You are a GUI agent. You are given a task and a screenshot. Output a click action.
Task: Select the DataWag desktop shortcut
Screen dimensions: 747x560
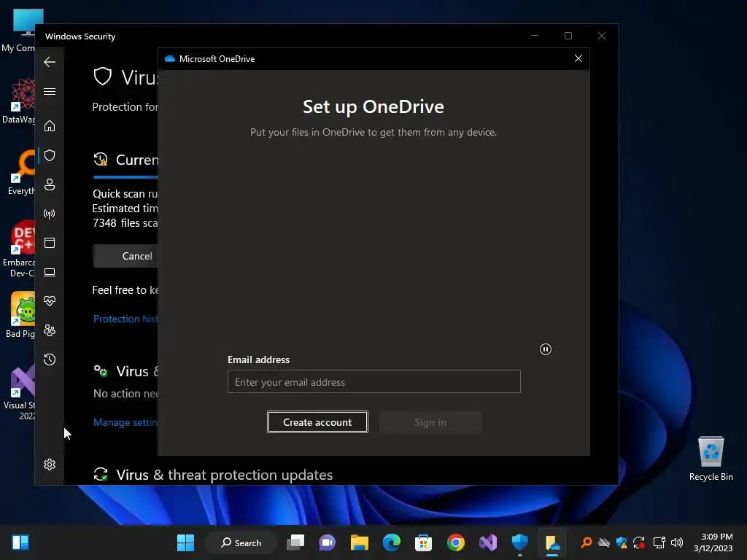click(18, 101)
